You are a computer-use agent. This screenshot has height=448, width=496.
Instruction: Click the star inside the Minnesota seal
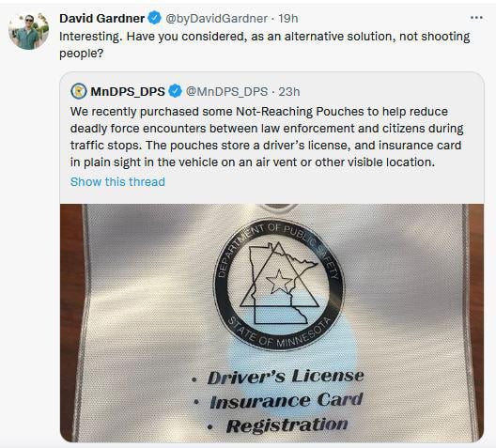pos(279,281)
